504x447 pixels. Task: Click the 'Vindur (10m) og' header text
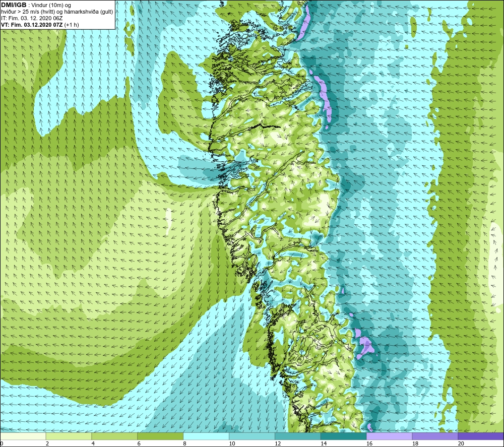[51, 6]
